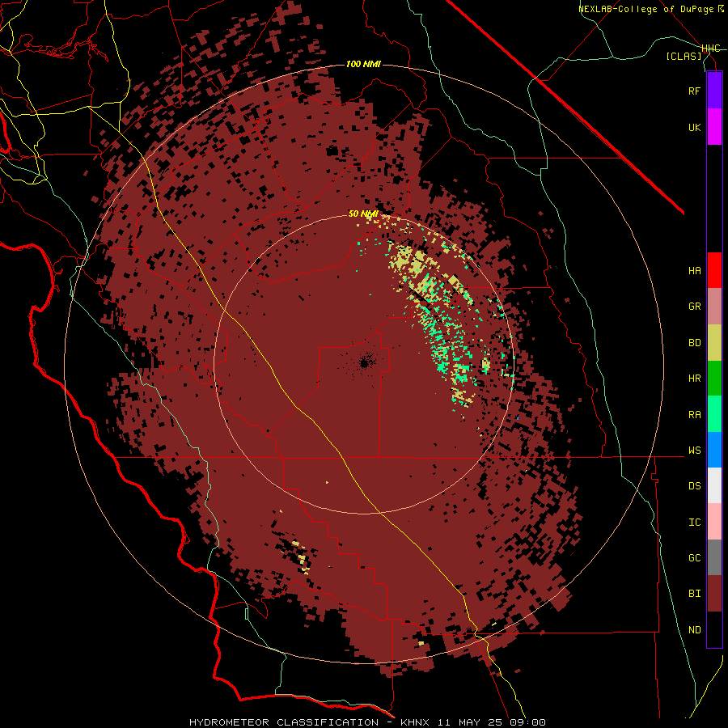Click the HHC product code label
The height and width of the screenshot is (728, 728).
click(711, 49)
